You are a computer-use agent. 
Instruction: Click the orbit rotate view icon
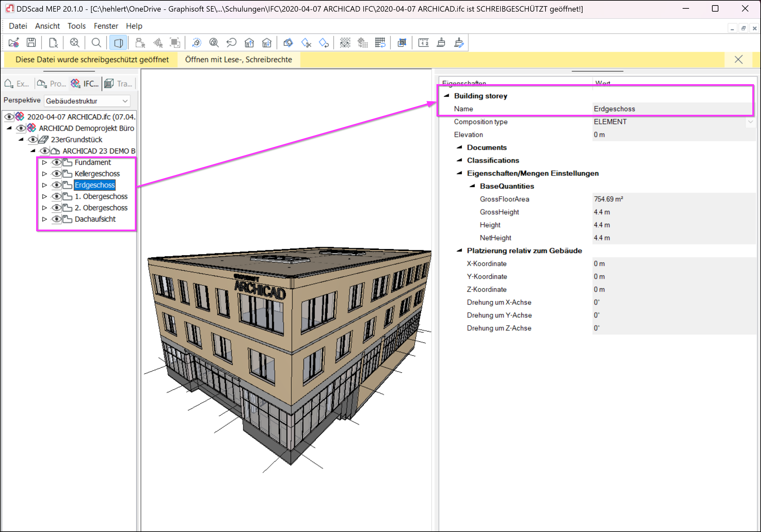196,43
